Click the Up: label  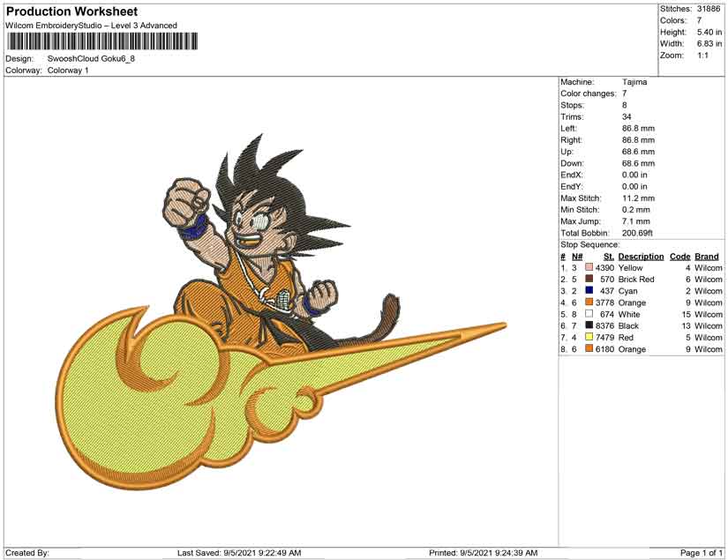click(x=567, y=152)
